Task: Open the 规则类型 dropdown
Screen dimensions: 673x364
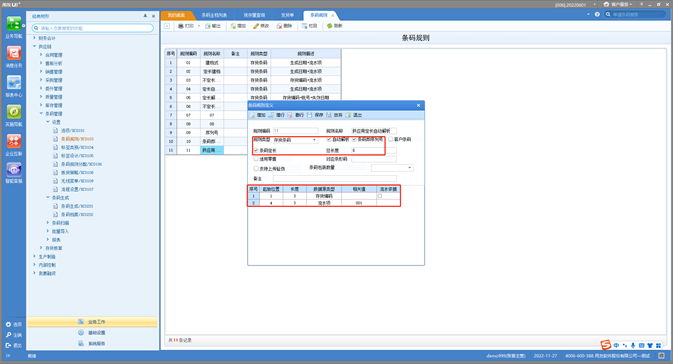Action: 314,140
